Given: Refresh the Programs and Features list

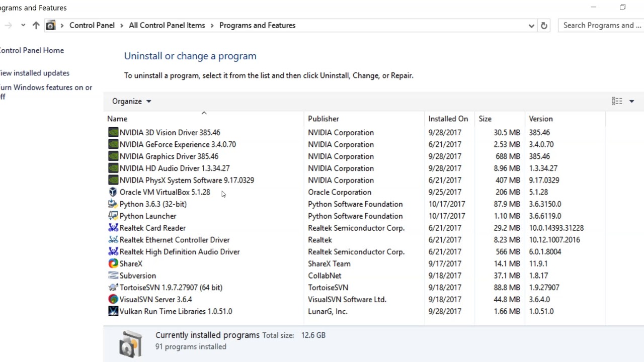Looking at the screenshot, I should [x=544, y=25].
